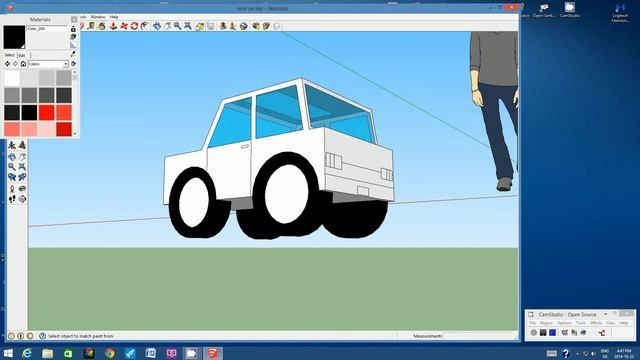Image resolution: width=640 pixels, height=360 pixels.
Task: Show hidden system tray icons
Action: (x=577, y=353)
